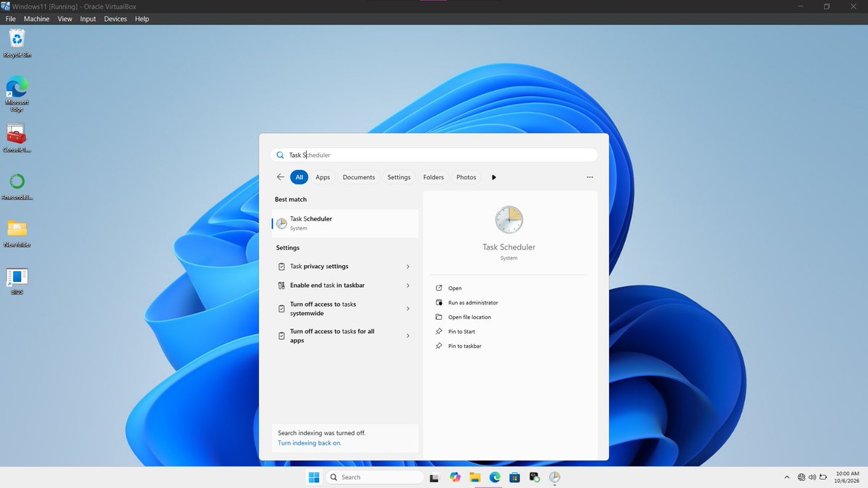Open the Windows Start button
Image resolution: width=868 pixels, height=488 pixels.
tap(314, 477)
